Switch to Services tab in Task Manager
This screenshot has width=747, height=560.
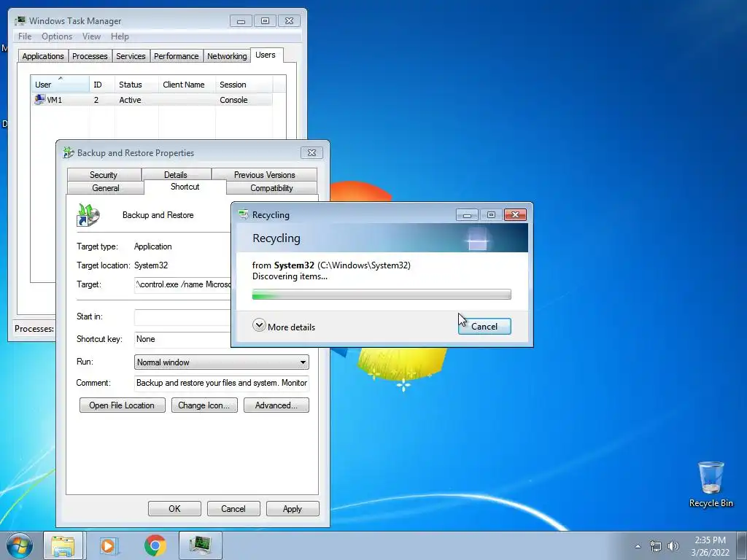(131, 56)
